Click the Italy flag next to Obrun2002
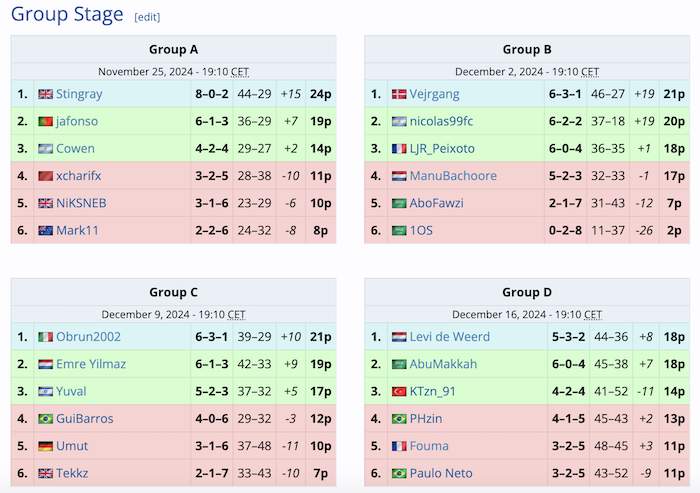The image size is (700, 493). [45, 337]
